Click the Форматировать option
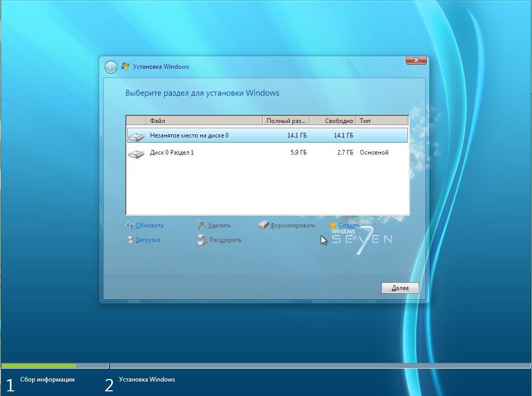The height and width of the screenshot is (396, 532). coord(292,225)
